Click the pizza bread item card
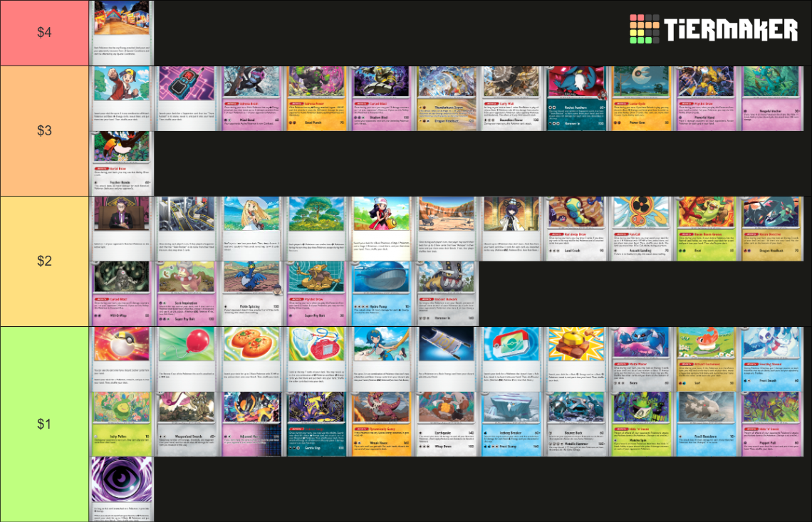The image size is (812, 522). click(x=251, y=360)
